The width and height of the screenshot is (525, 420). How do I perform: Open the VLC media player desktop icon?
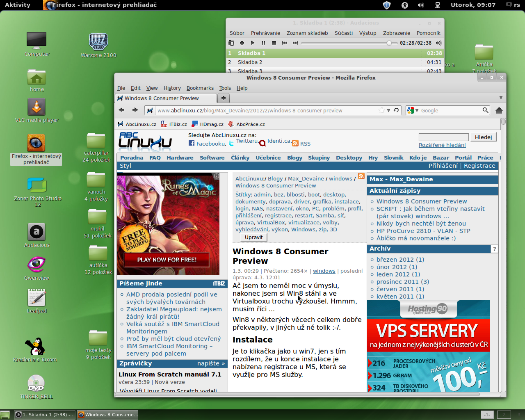coord(37,110)
